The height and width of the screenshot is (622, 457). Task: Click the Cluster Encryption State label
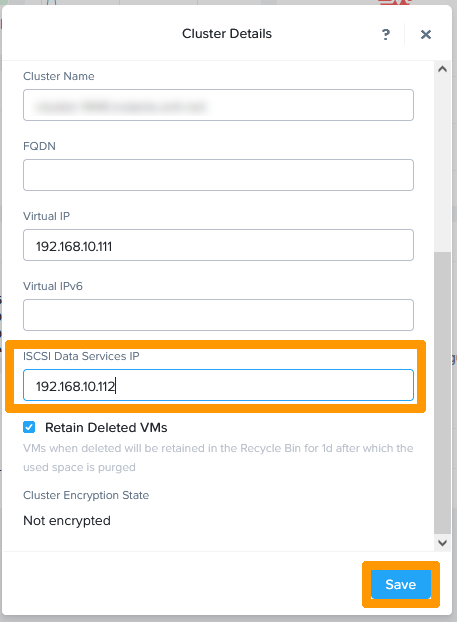[x=86, y=495]
